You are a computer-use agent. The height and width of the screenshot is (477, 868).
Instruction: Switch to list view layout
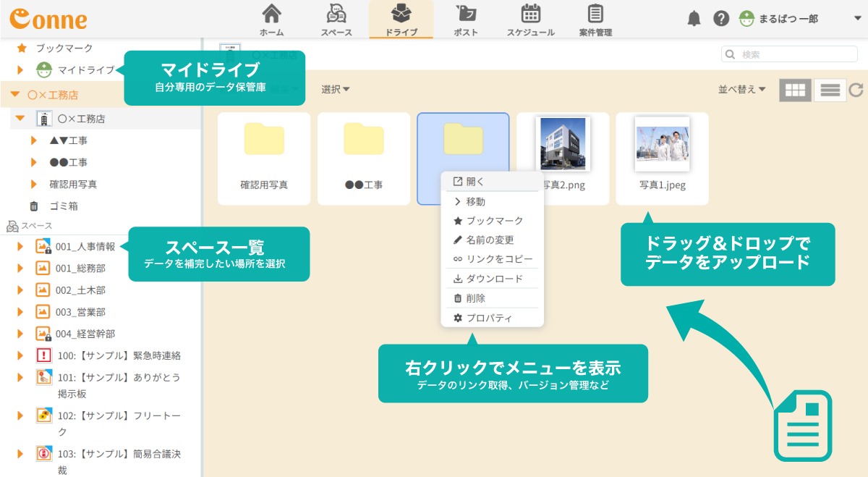coord(830,90)
